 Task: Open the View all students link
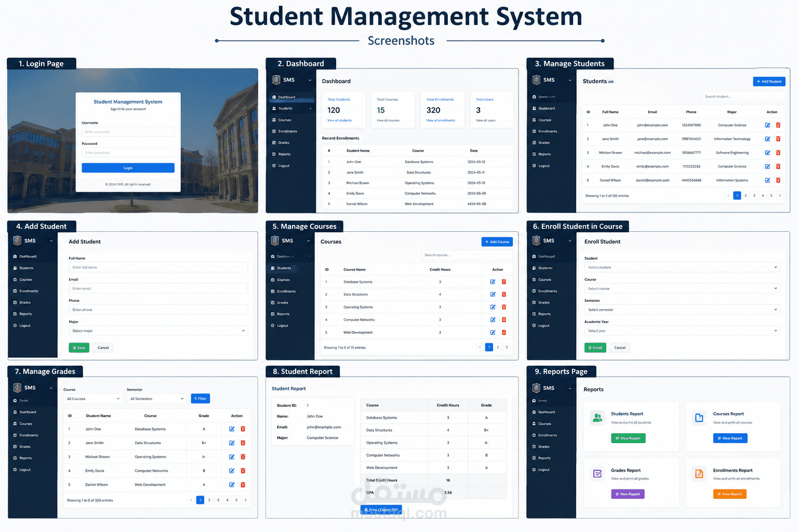[x=339, y=121]
